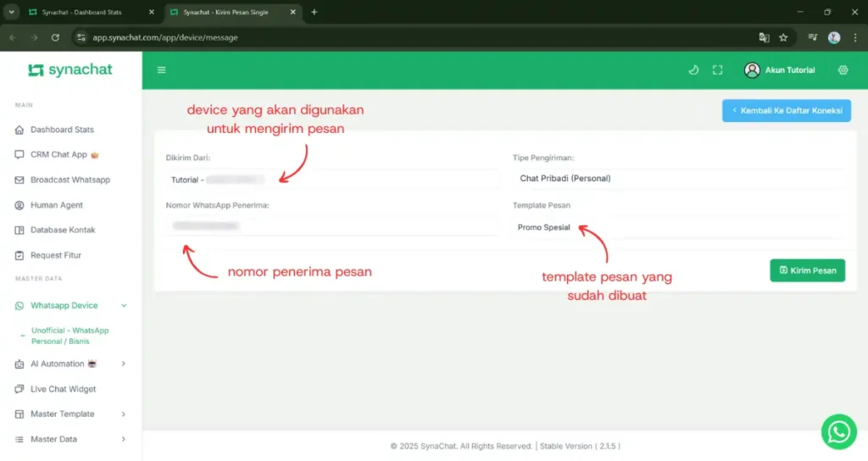The width and height of the screenshot is (868, 461).
Task: Open the Template Pesan dropdown
Action: coord(679,227)
